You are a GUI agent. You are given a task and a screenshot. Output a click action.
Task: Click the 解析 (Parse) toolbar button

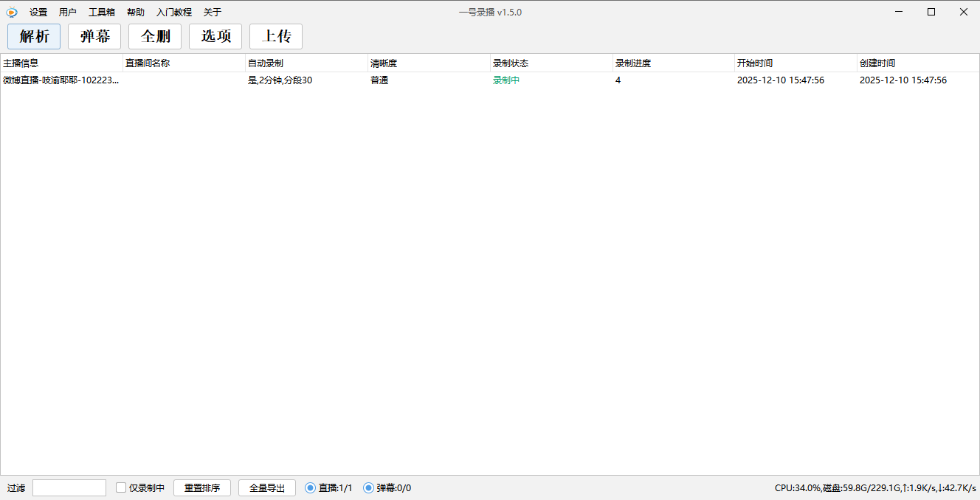[33, 36]
